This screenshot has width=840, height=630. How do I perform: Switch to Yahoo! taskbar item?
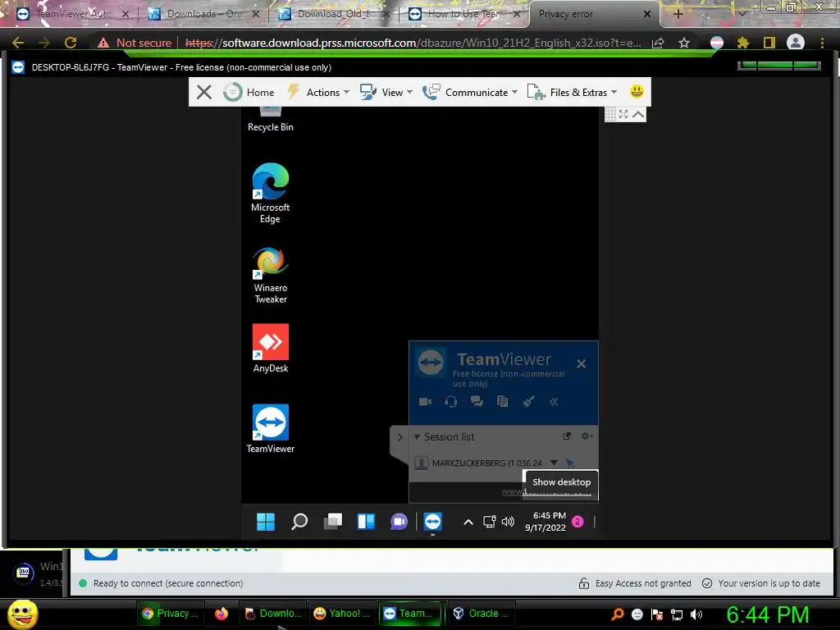click(342, 614)
